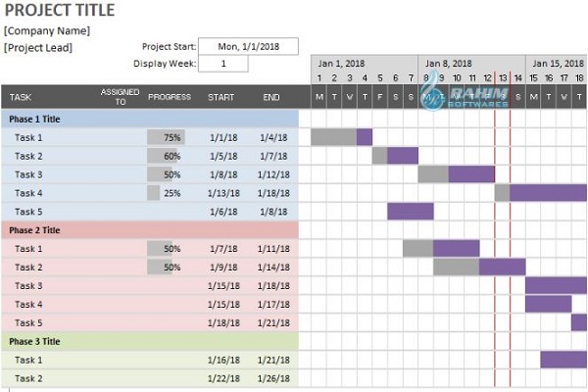The height and width of the screenshot is (392, 588).
Task: Select the [Project Lead] placeholder cell
Action: point(38,47)
